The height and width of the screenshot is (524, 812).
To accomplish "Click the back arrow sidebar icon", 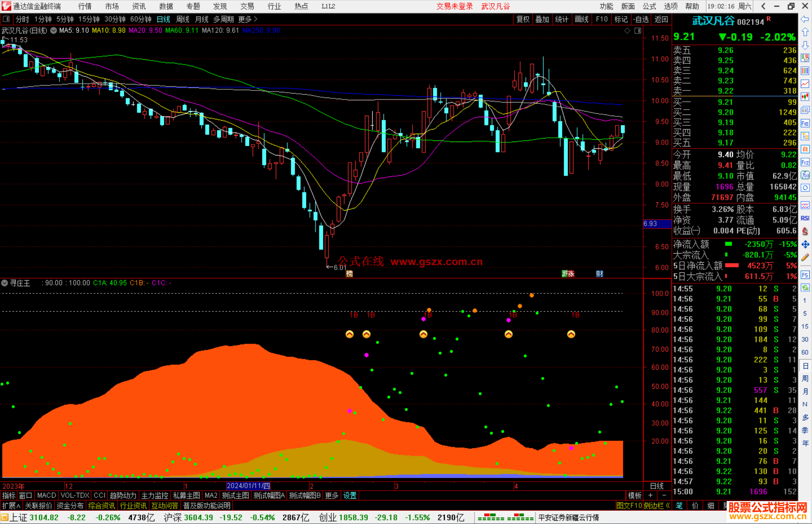I will [x=805, y=19].
